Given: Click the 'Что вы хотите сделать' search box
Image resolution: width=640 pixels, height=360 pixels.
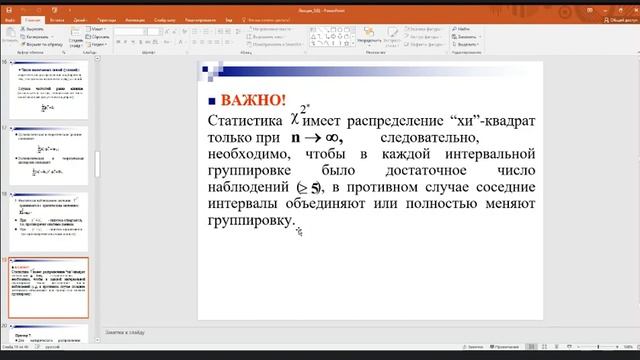Looking at the screenshot, I should [267, 20].
